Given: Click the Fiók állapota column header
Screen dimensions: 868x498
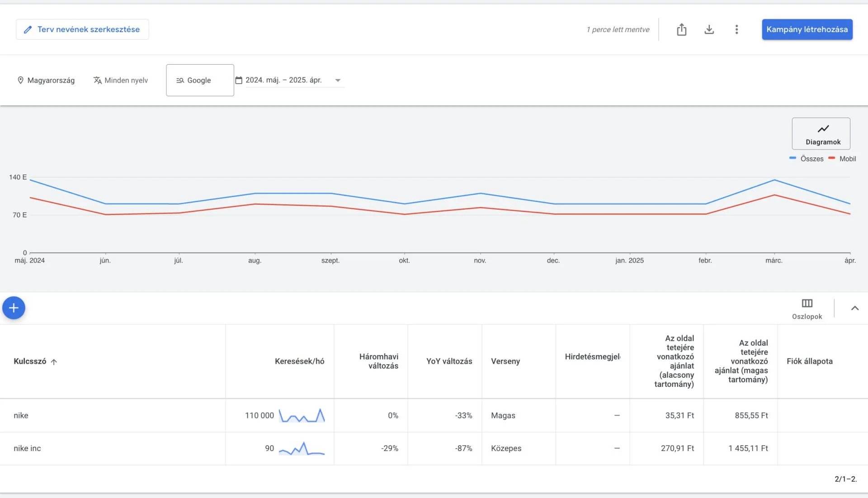Looking at the screenshot, I should 809,361.
